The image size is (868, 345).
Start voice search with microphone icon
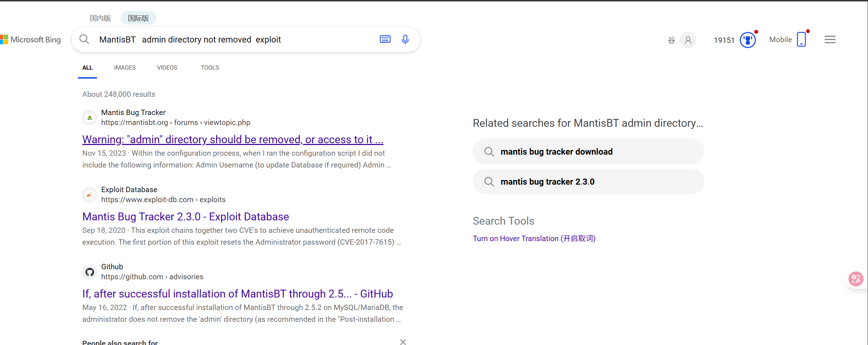[x=405, y=39]
